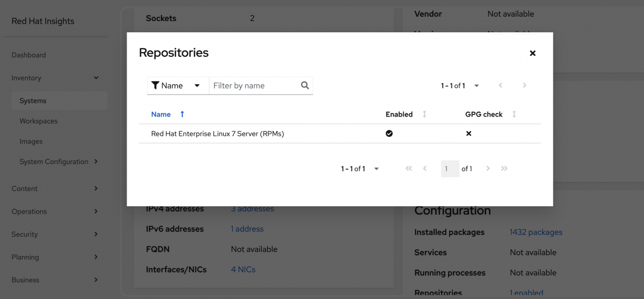Screen dimensions: 644x299
Task: Open the Name filter type dropdown
Action: pyautogui.click(x=177, y=85)
